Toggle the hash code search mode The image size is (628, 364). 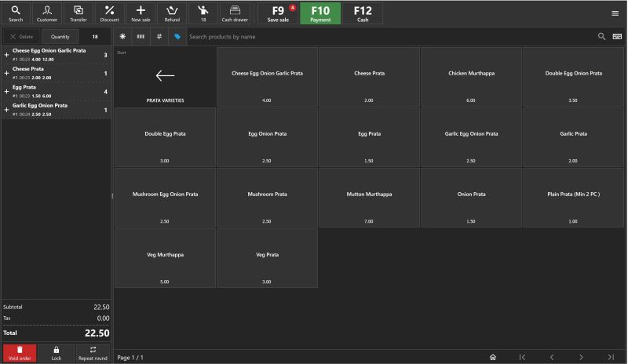point(159,36)
